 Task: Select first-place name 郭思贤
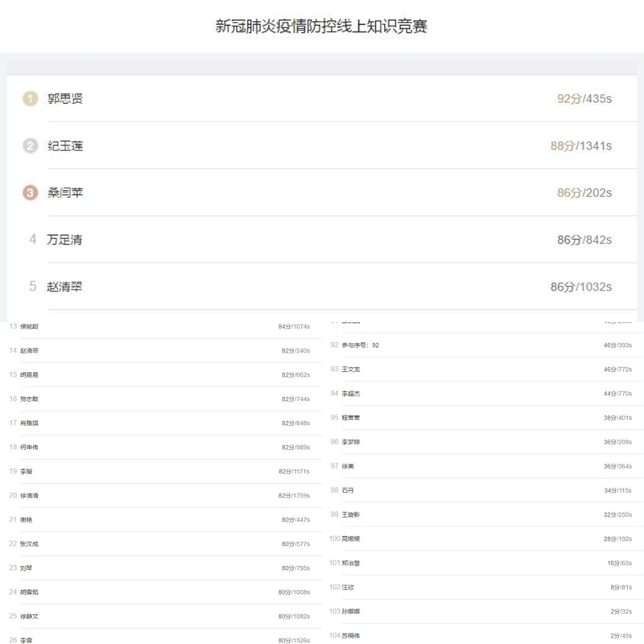coord(65,99)
